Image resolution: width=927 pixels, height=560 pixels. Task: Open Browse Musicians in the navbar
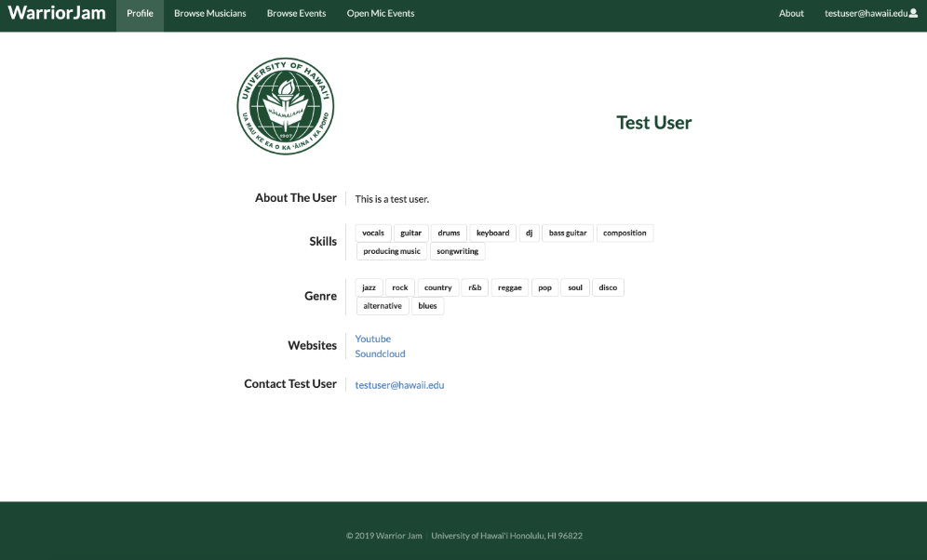pos(209,13)
